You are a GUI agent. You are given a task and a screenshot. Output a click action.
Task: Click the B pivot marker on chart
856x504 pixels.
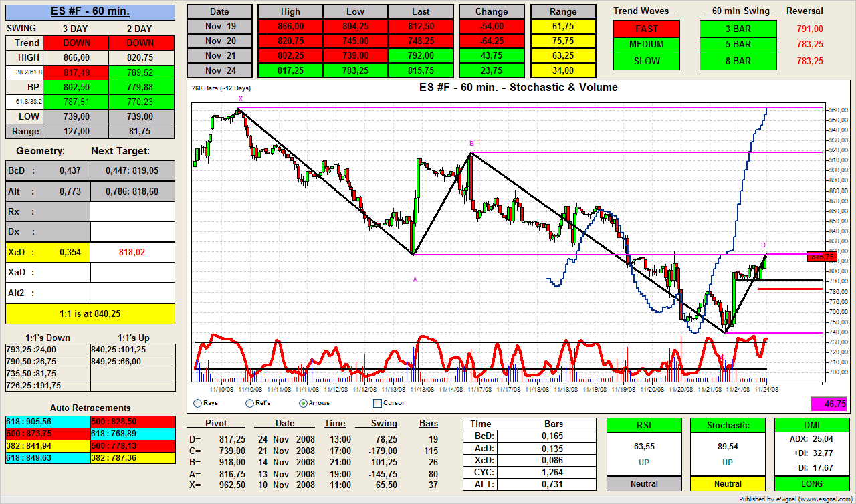tap(471, 144)
